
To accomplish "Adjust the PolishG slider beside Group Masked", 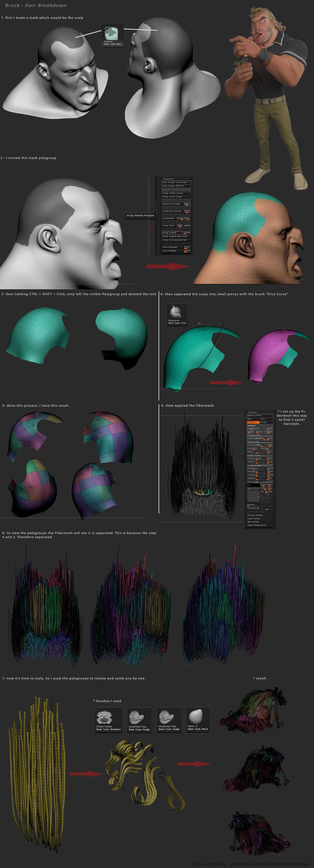I will coord(187,233).
